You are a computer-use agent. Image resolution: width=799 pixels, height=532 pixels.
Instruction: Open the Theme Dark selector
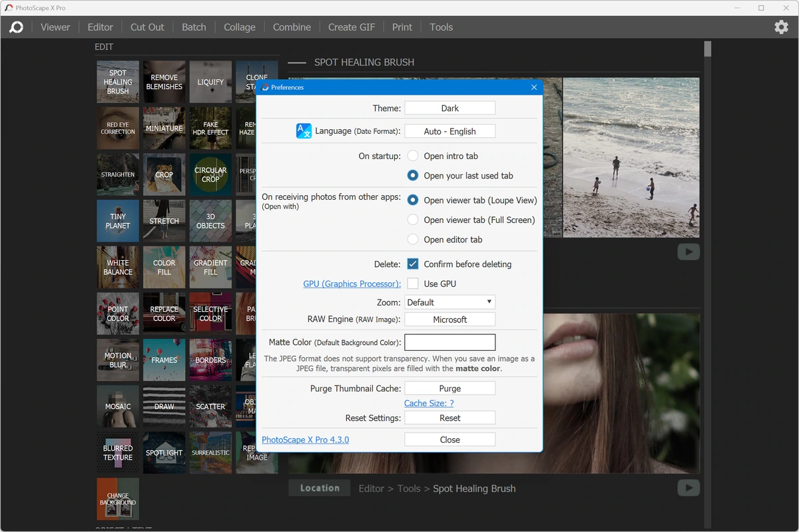pos(450,108)
